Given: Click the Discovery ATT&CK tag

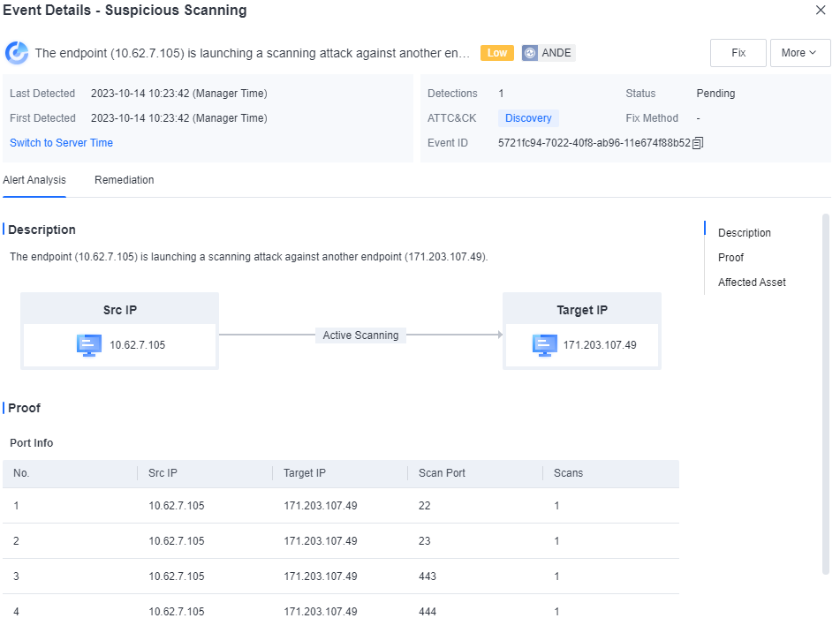Looking at the screenshot, I should [x=528, y=118].
